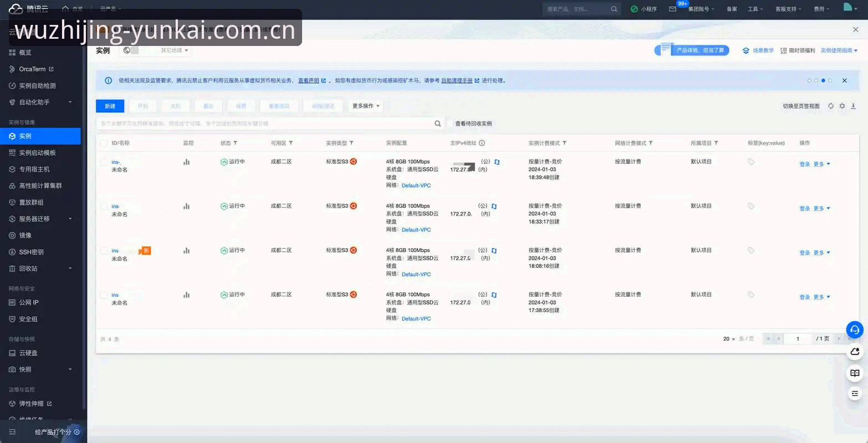Expand 集团账号 dropdown
868x443 pixels.
click(701, 9)
